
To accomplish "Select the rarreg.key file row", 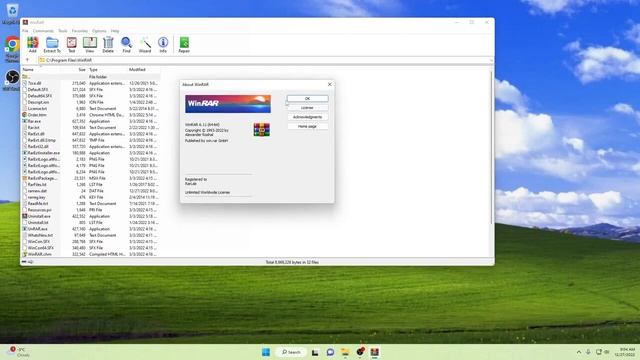I will [90, 197].
